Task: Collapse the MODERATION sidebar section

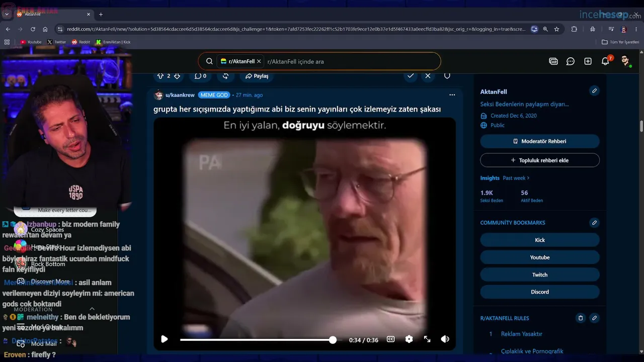Action: coord(92,309)
